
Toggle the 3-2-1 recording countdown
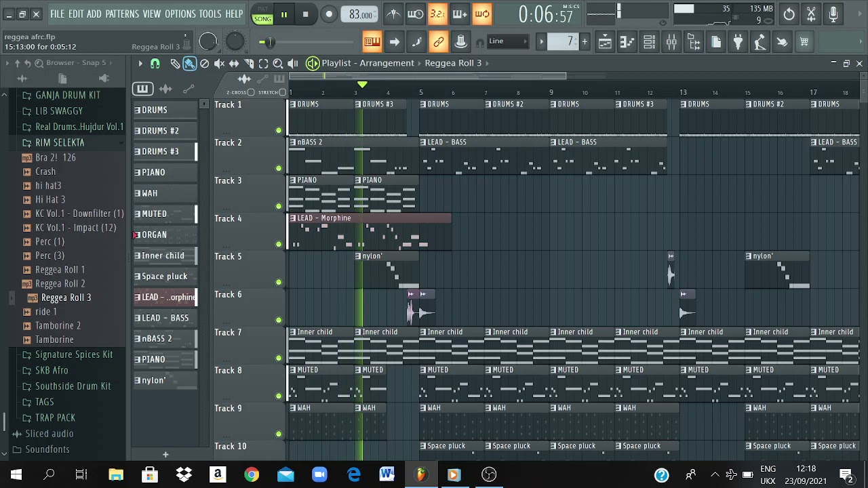pyautogui.click(x=438, y=14)
